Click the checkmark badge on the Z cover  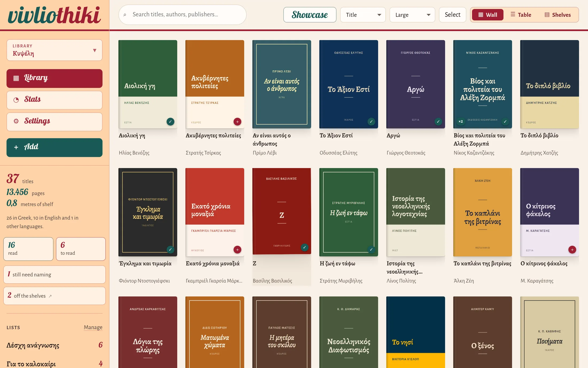(304, 247)
